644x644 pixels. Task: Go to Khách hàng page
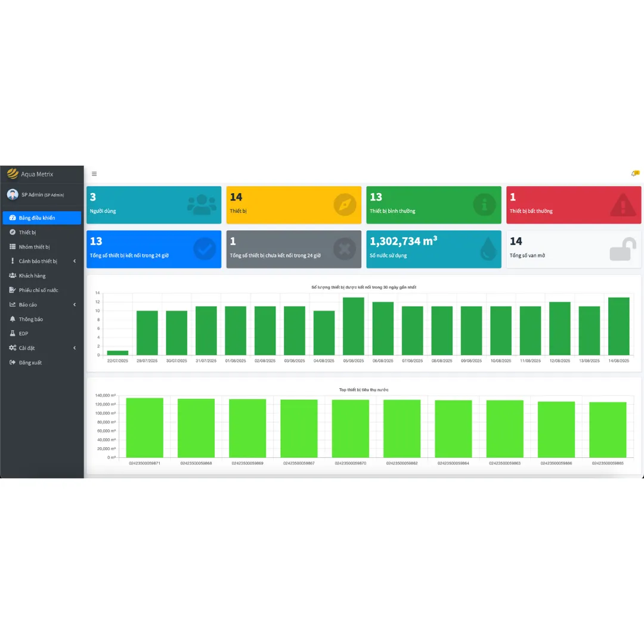(32, 276)
